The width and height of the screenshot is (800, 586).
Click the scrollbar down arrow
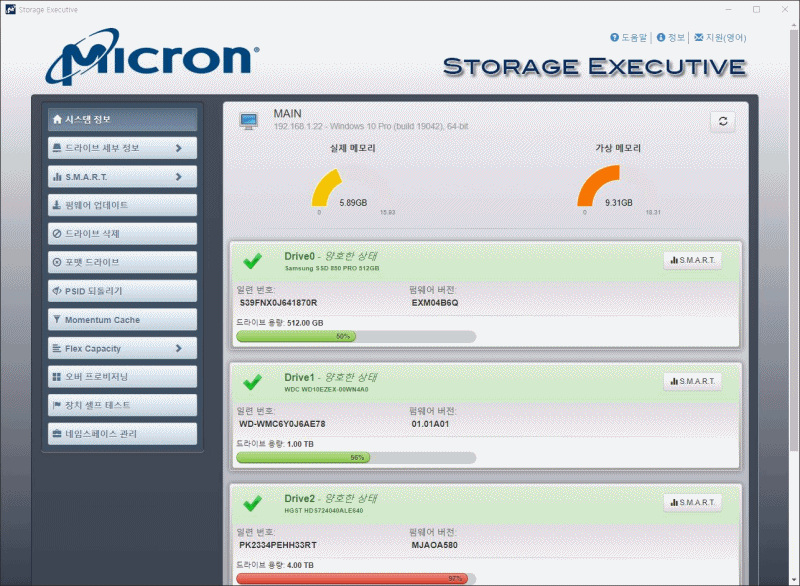tap(794, 580)
